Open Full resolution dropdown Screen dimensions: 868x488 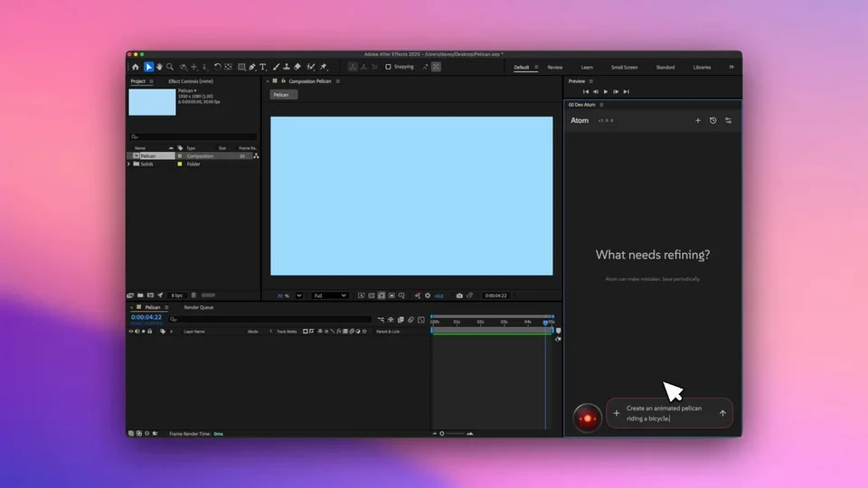point(330,296)
